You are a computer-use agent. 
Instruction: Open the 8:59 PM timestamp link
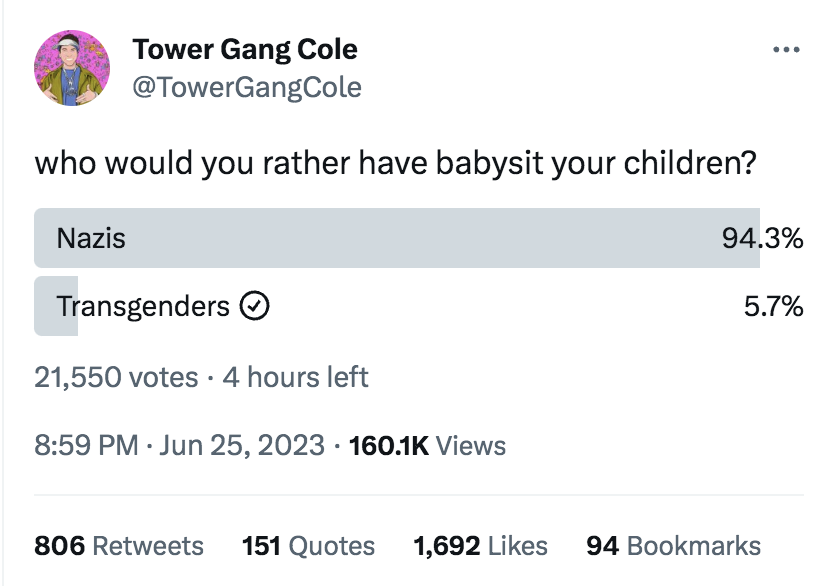(x=86, y=445)
